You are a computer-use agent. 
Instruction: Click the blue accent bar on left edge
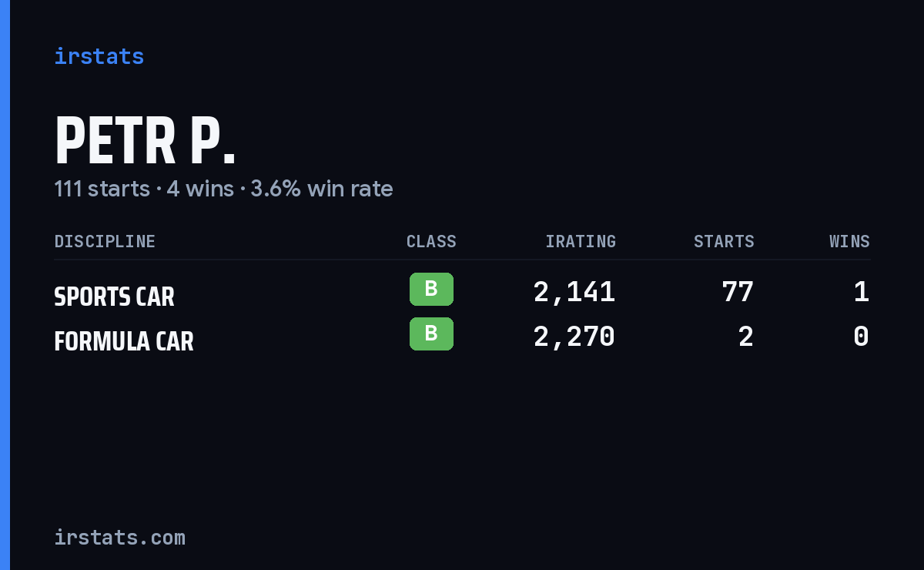coord(5,285)
